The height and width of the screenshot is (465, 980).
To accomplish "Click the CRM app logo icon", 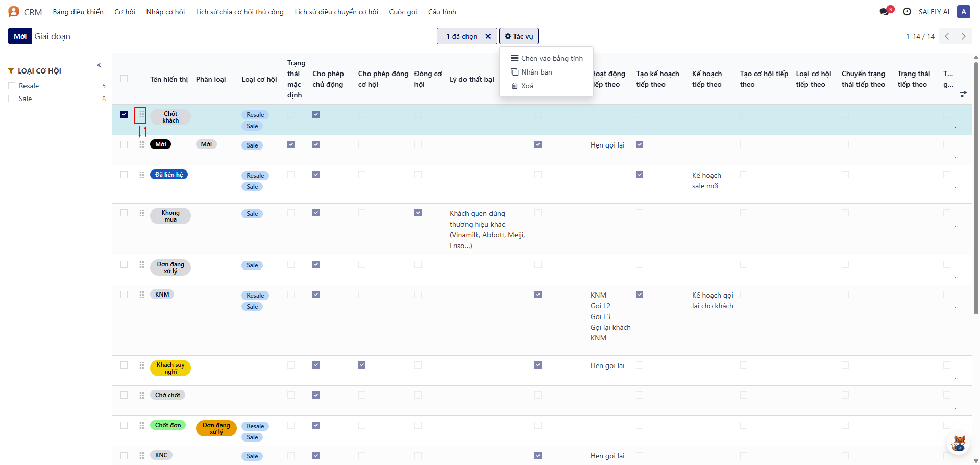I will click(x=14, y=12).
